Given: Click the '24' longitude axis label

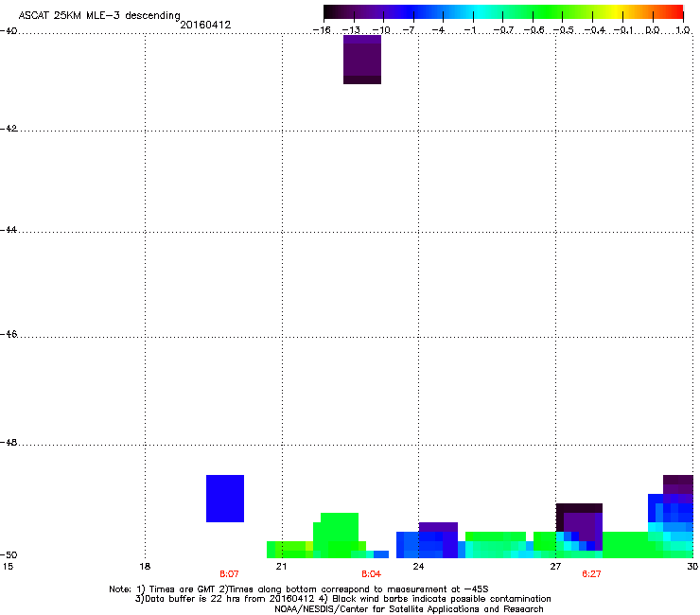Looking at the screenshot, I should point(418,567).
